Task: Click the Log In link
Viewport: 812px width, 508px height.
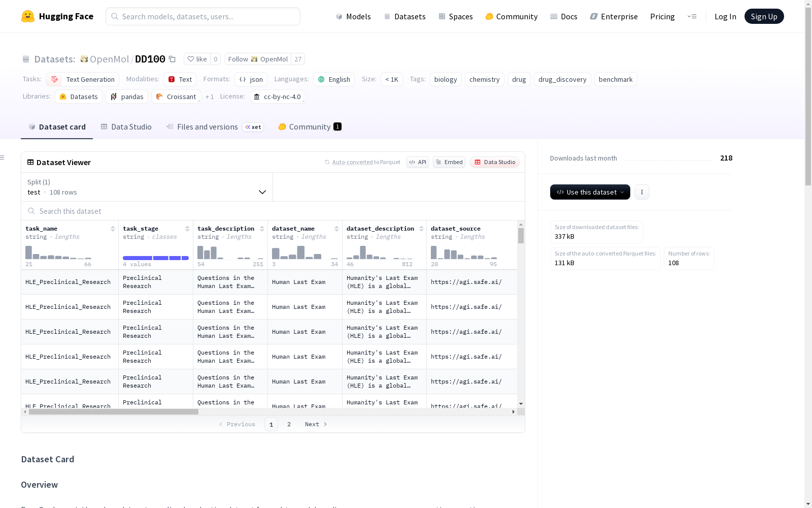Action: 725,16
